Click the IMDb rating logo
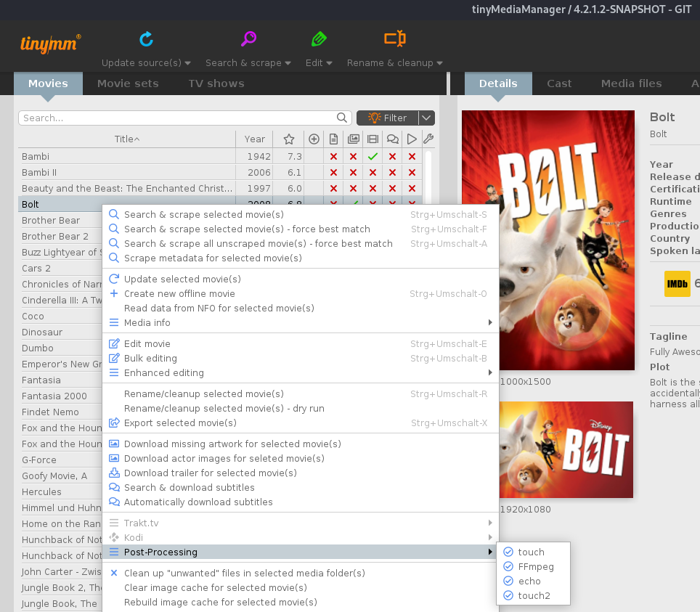The image size is (700, 612). pyautogui.click(x=677, y=284)
